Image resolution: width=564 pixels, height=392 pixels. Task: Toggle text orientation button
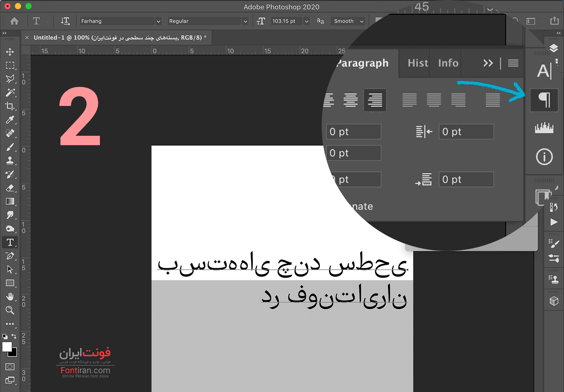(65, 21)
